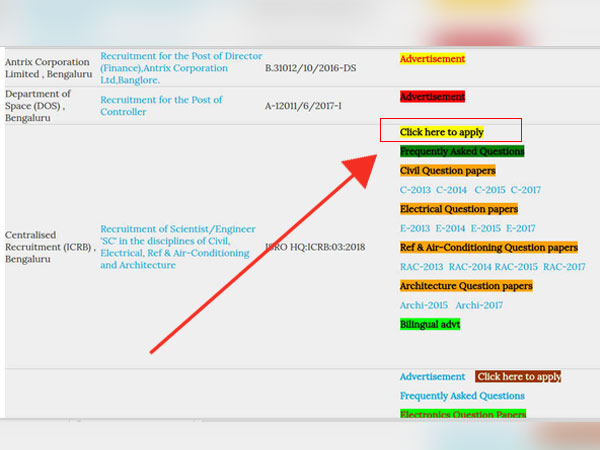Open the green Frequently Asked Questions link

coord(462,151)
